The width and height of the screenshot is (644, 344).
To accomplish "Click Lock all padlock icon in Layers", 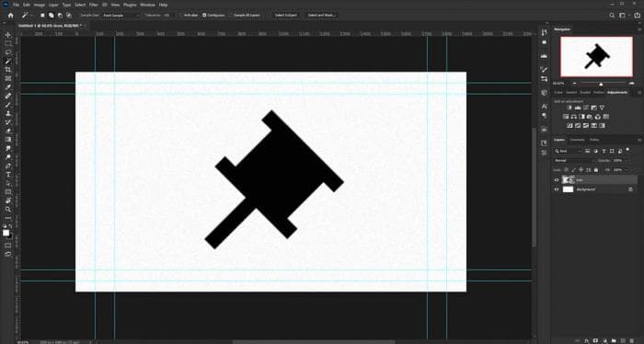I will coord(596,170).
